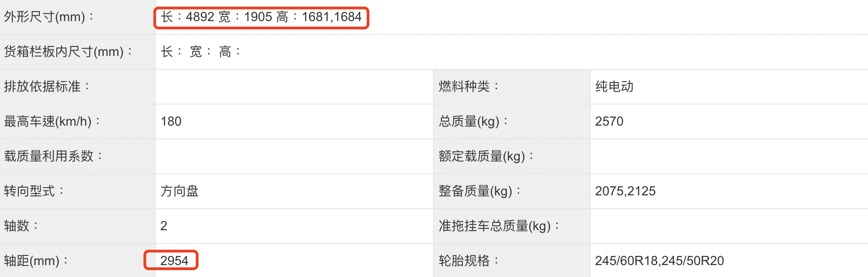Click the 纯电动 fuel type value
The width and height of the screenshot is (868, 277).
click(x=614, y=87)
